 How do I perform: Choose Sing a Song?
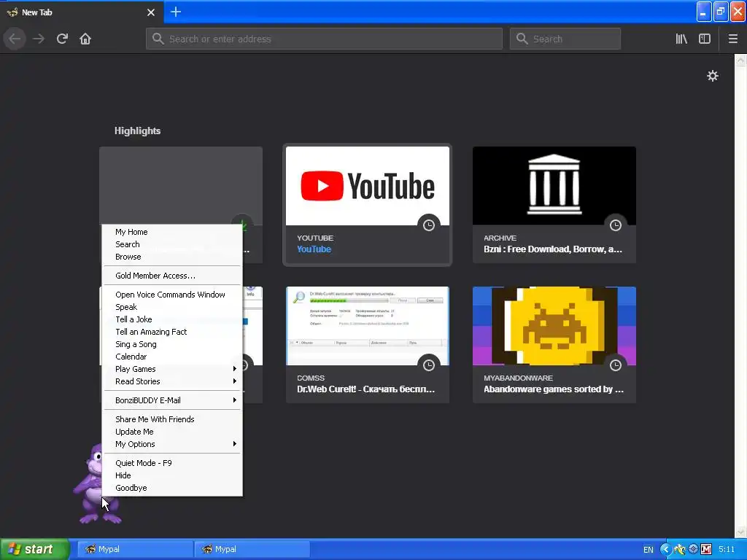pos(172,344)
